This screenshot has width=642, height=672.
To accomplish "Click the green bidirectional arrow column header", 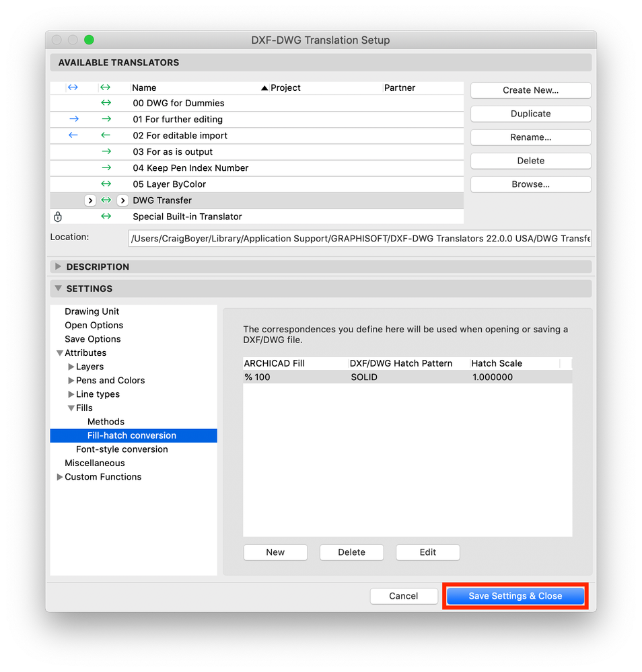I will point(105,87).
